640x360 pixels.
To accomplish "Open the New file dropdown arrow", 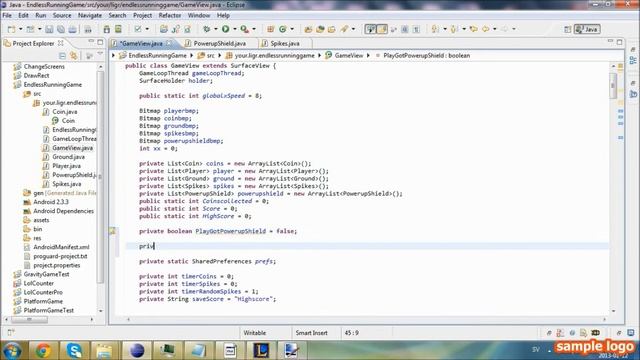I will 20,29.
